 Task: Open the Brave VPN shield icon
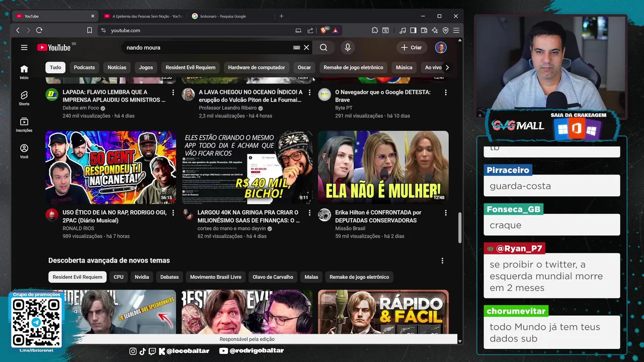pyautogui.click(x=445, y=30)
